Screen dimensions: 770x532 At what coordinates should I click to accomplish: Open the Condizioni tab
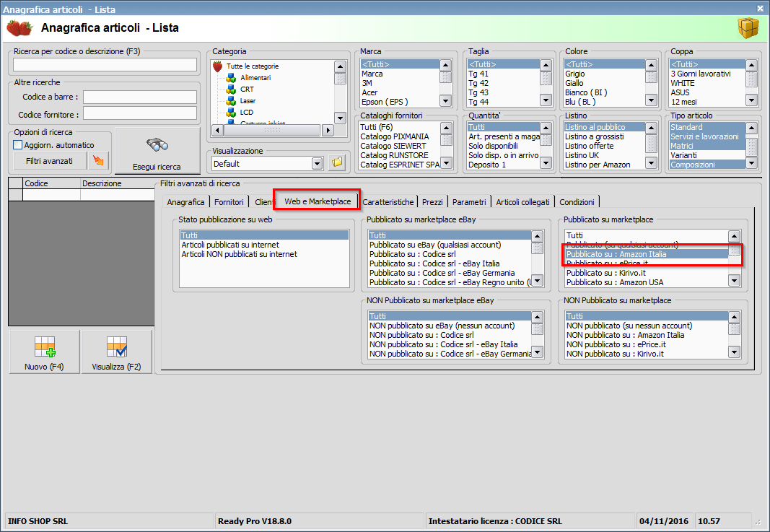coord(577,202)
